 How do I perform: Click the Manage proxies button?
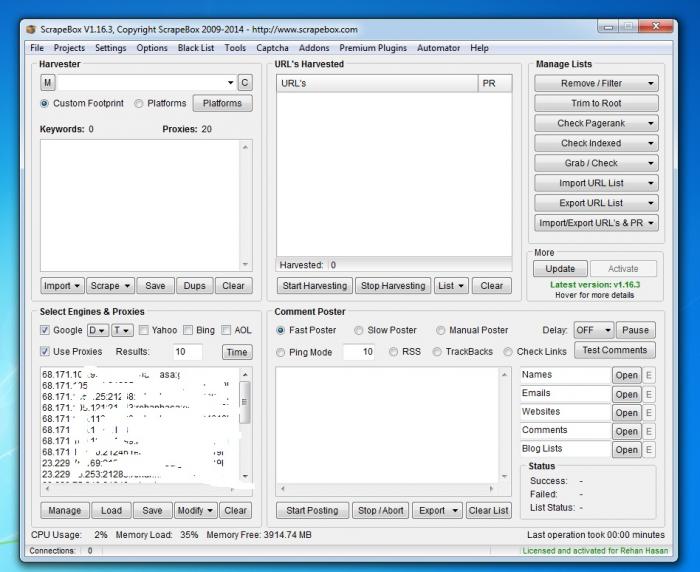coord(65,510)
